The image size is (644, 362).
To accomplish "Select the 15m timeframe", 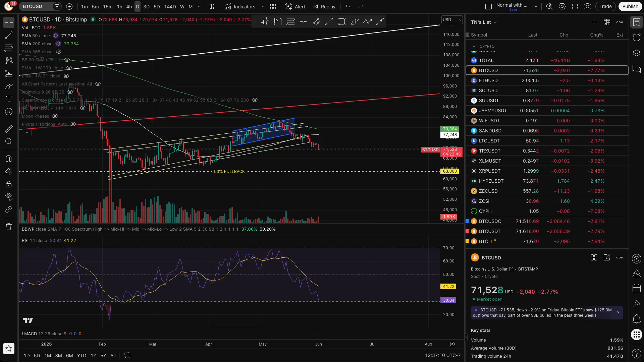I will click(x=108, y=6).
